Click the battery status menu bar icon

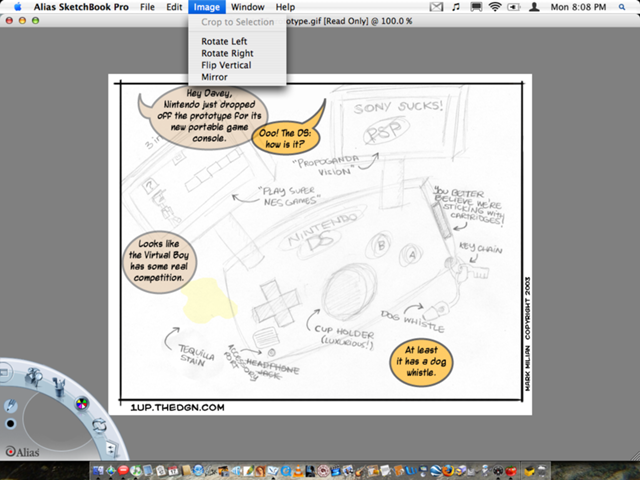coord(514,7)
